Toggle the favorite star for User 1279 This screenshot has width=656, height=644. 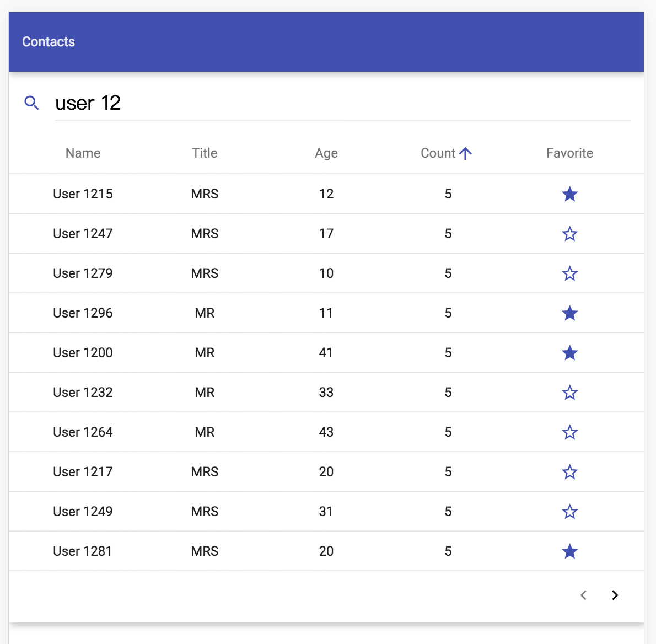[569, 273]
